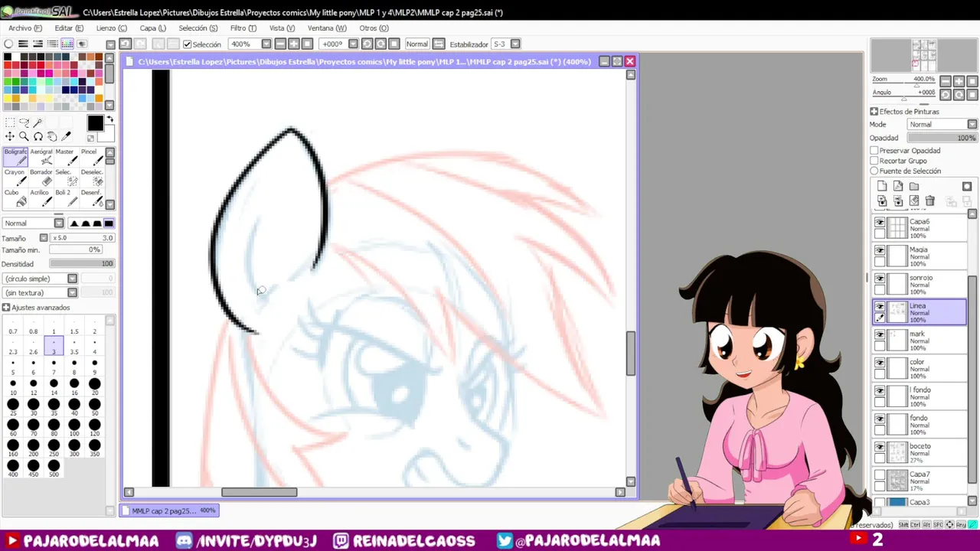Select Fuente de Selección radio option
980x551 pixels.
pyautogui.click(x=874, y=171)
